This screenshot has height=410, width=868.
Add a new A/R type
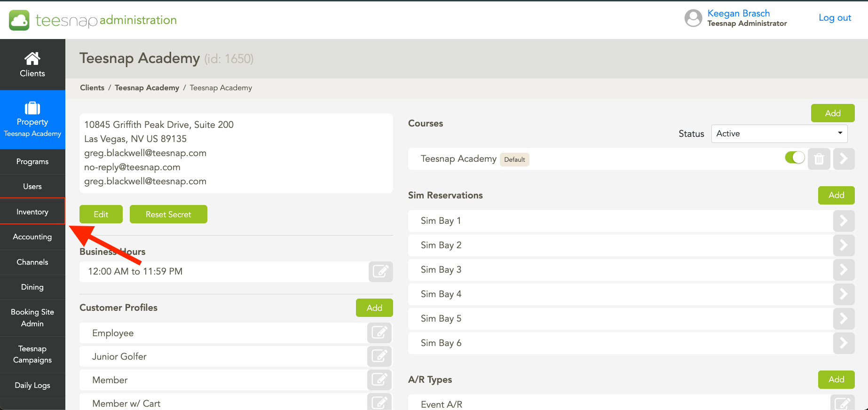836,379
